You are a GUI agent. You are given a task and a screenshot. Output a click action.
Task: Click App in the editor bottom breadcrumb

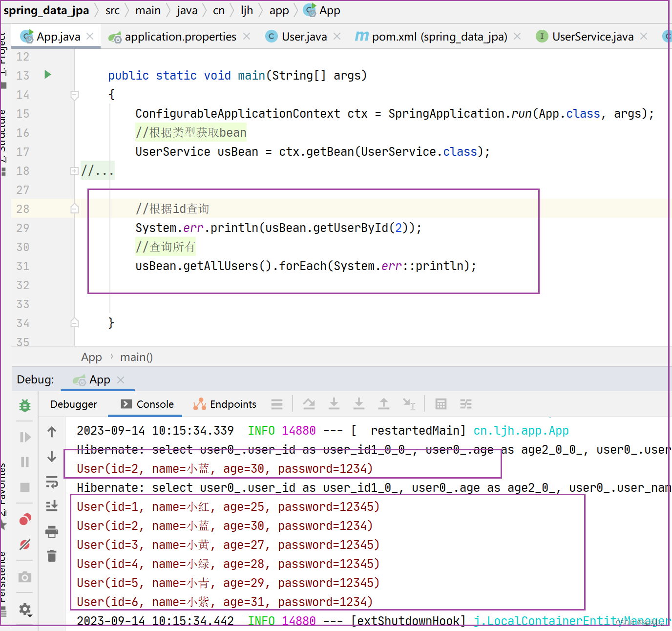(91, 357)
